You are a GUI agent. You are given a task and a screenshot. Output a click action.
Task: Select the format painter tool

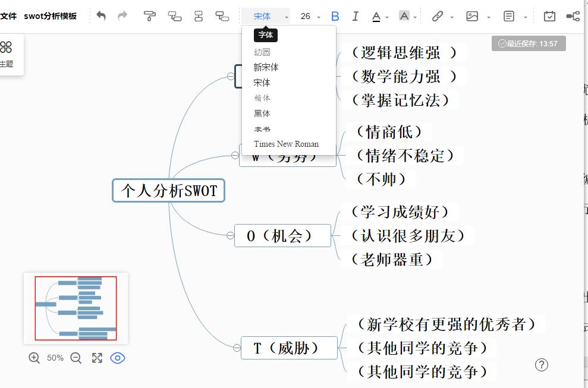tap(150, 16)
